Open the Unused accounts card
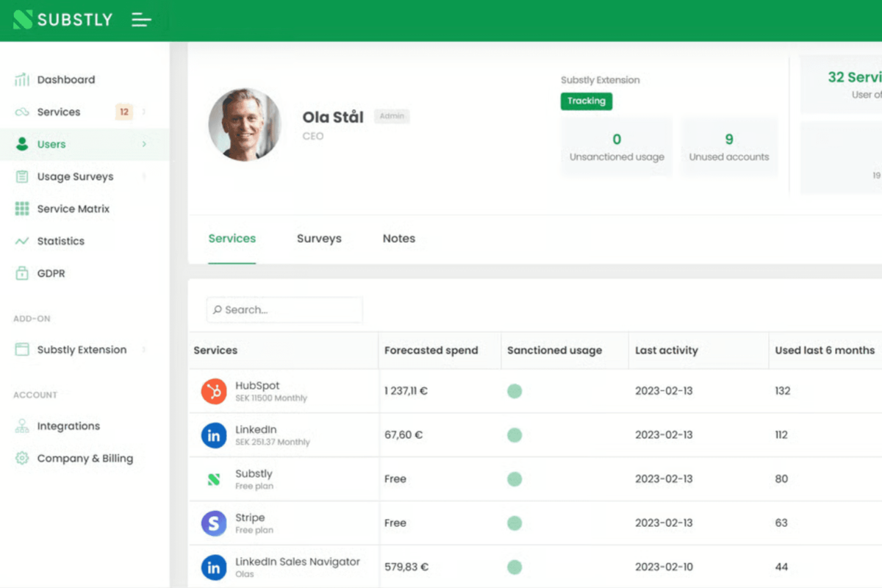The height and width of the screenshot is (588, 882). (729, 146)
